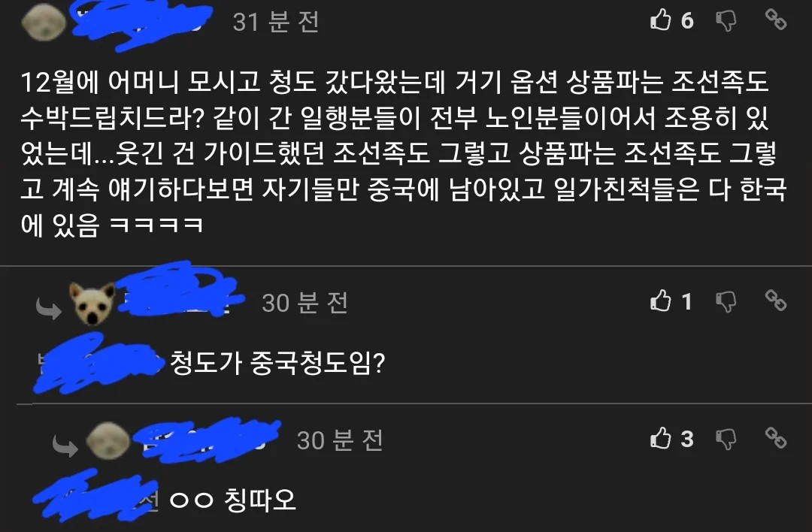Click the like count 6 on top comment
Viewport: 812px width, 532px height.
(x=687, y=21)
